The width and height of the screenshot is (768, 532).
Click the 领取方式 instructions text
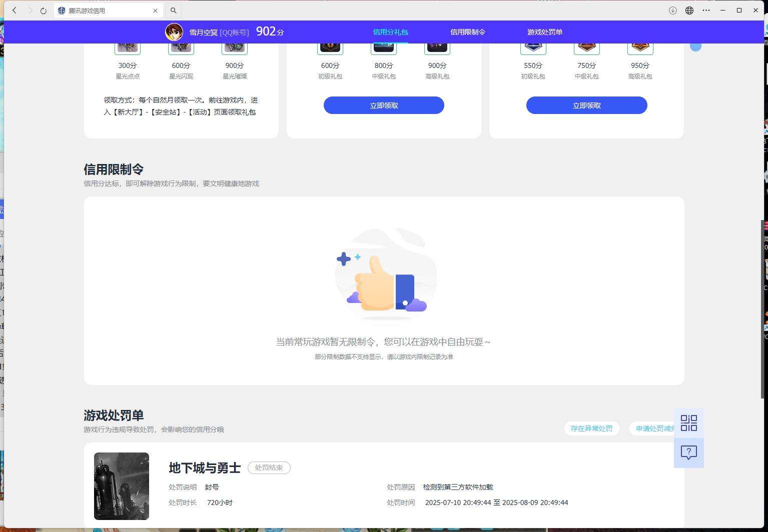(181, 106)
